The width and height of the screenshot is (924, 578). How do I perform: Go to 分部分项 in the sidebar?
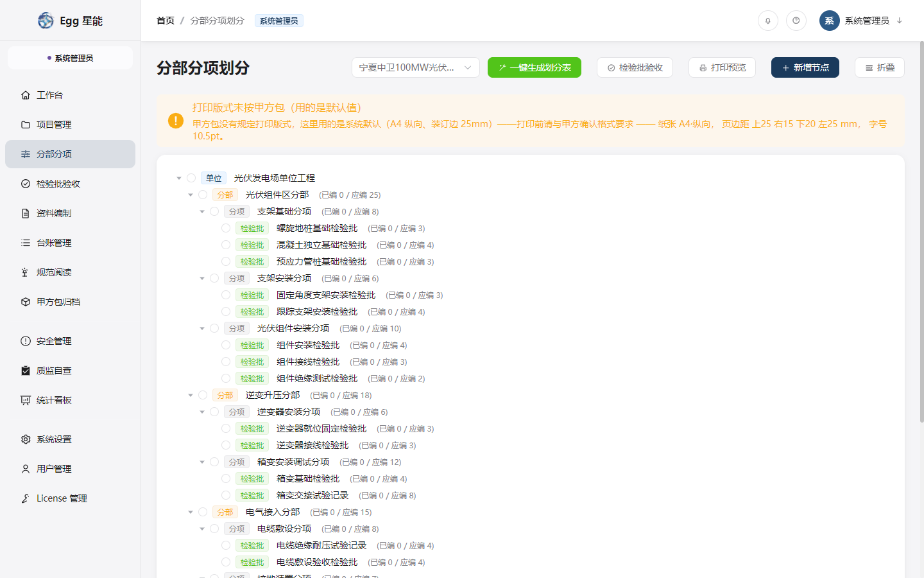click(x=71, y=154)
